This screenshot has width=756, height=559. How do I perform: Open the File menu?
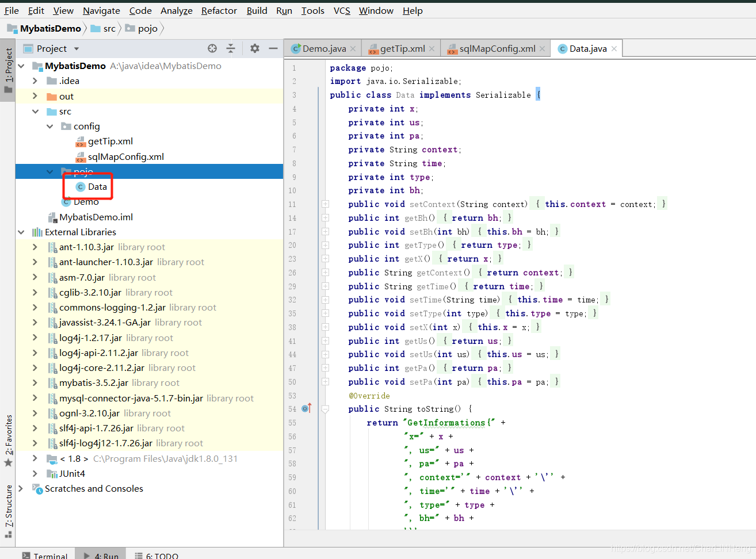pyautogui.click(x=12, y=10)
